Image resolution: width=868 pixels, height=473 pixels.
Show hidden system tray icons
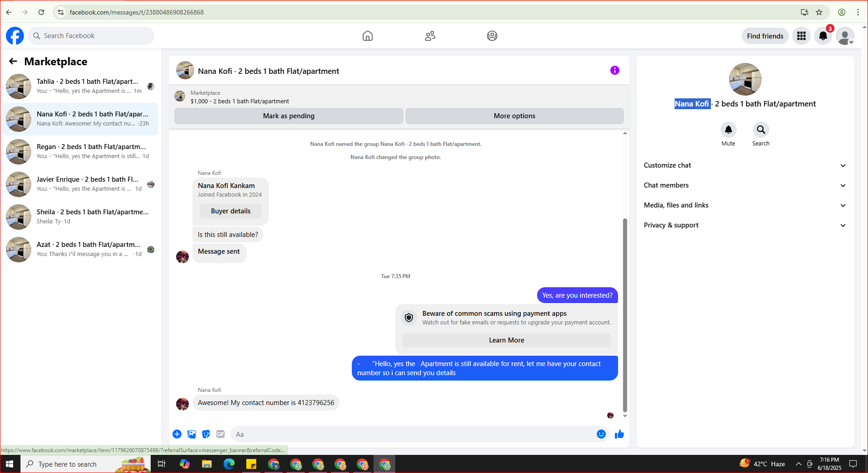[799, 464]
